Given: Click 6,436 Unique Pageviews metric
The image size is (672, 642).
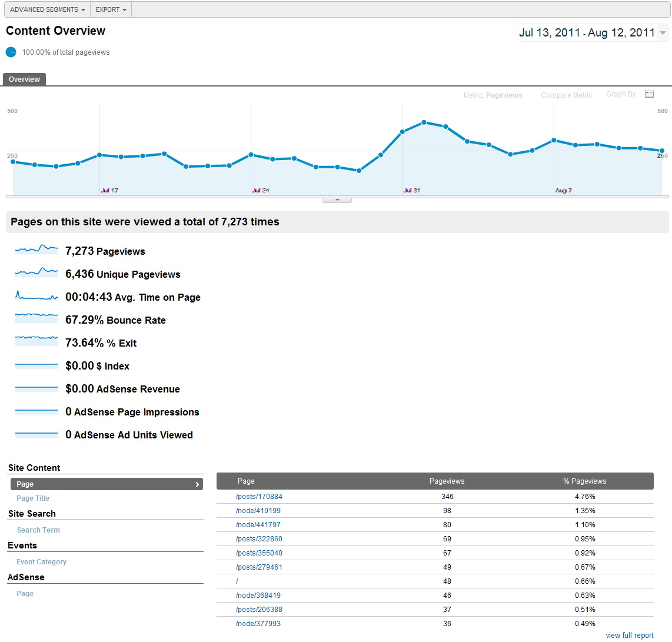Looking at the screenshot, I should click(x=122, y=274).
